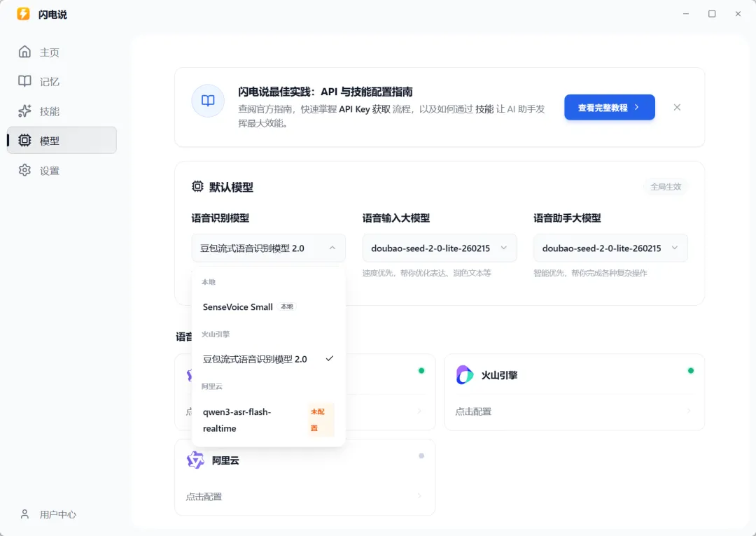Click the 本地 tag next to SenseVoice Small
The image size is (756, 536).
287,306
